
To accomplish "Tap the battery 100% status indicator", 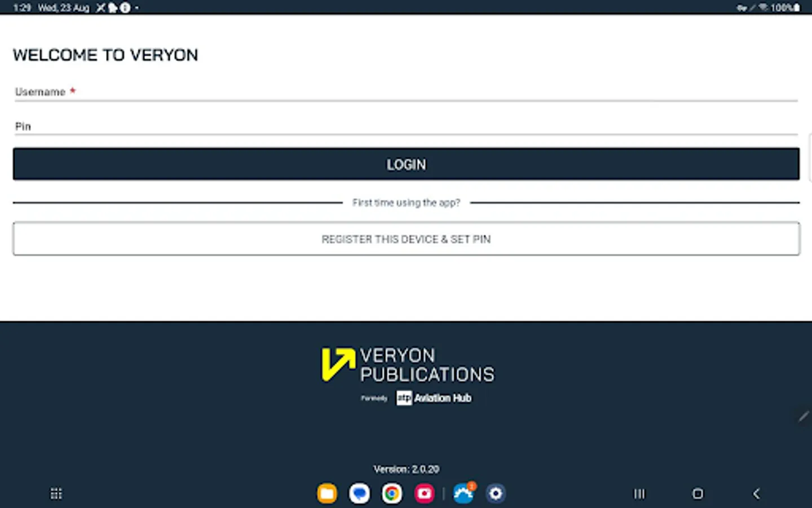I will [x=785, y=7].
